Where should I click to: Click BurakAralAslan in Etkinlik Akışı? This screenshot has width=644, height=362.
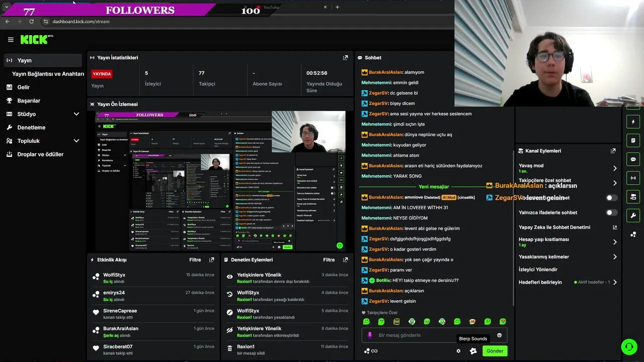121,329
